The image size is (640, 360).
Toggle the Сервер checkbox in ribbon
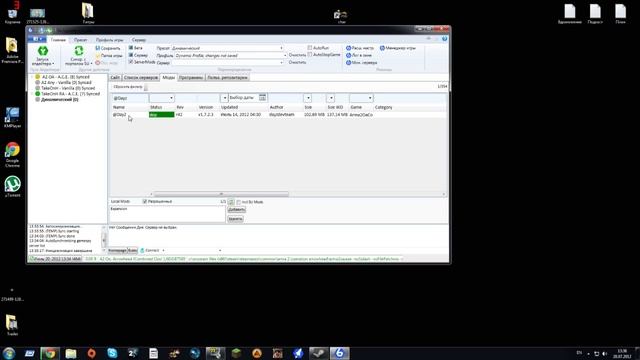click(x=131, y=55)
